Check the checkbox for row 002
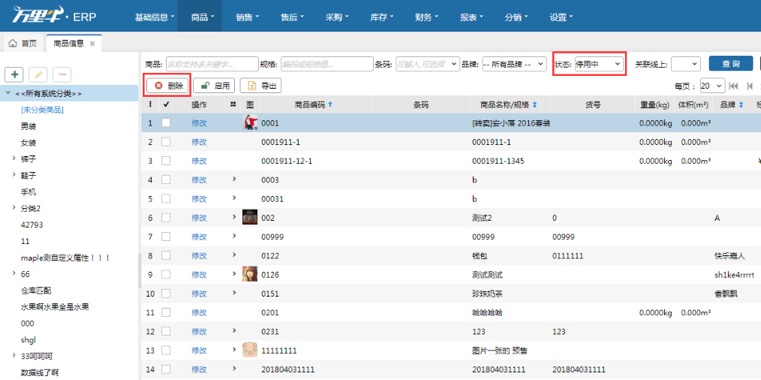The height and width of the screenshot is (380, 761). pos(166,218)
